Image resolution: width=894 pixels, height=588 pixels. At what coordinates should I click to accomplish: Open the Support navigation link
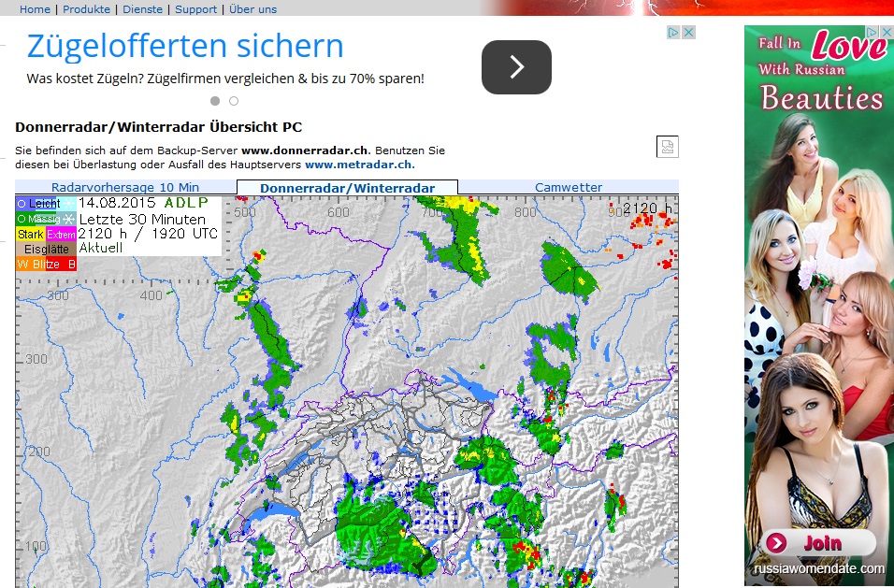coord(195,9)
